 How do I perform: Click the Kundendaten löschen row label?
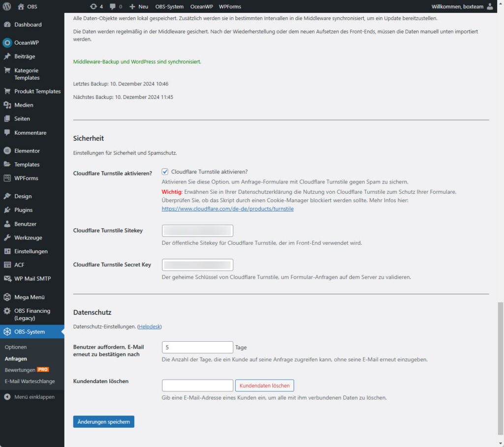(x=101, y=381)
